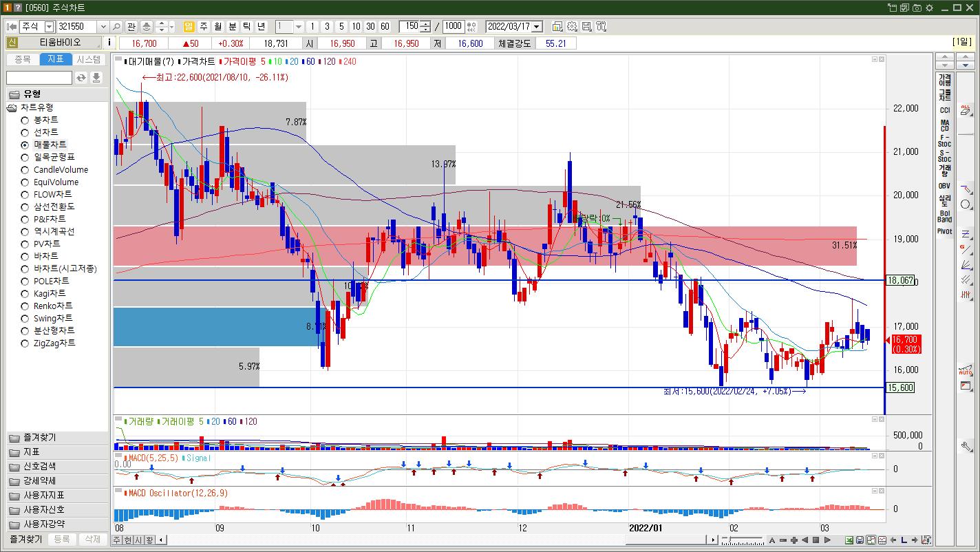Image resolution: width=980 pixels, height=552 pixels.
Task: Select the 주 weekly period button
Action: 204,27
